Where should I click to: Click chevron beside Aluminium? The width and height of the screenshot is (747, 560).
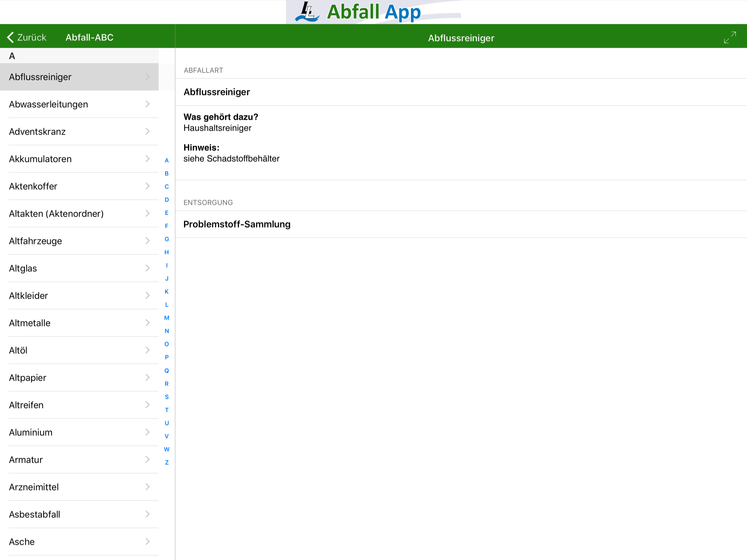pyautogui.click(x=148, y=432)
